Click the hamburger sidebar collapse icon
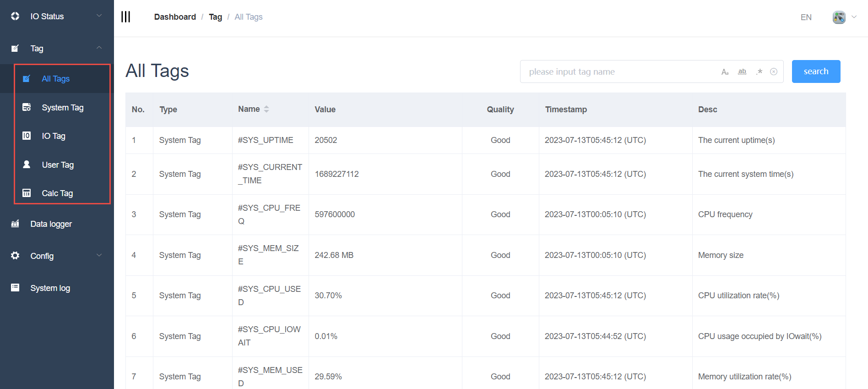This screenshot has height=389, width=868. 125,17
